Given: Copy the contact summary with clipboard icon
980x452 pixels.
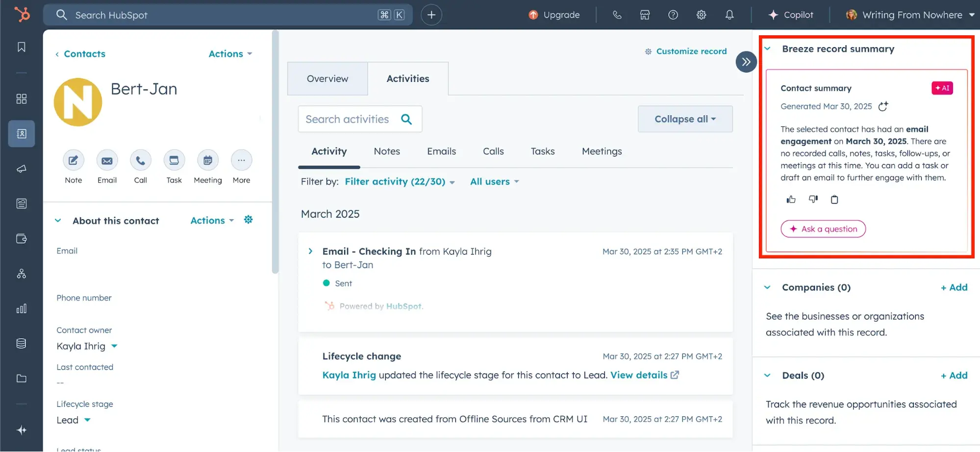Looking at the screenshot, I should click(x=834, y=199).
